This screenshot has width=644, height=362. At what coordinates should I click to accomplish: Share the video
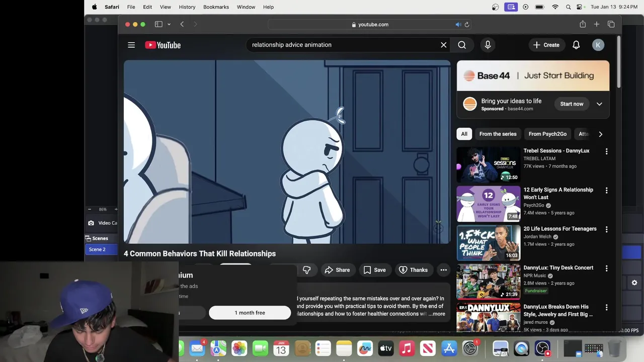(x=337, y=270)
